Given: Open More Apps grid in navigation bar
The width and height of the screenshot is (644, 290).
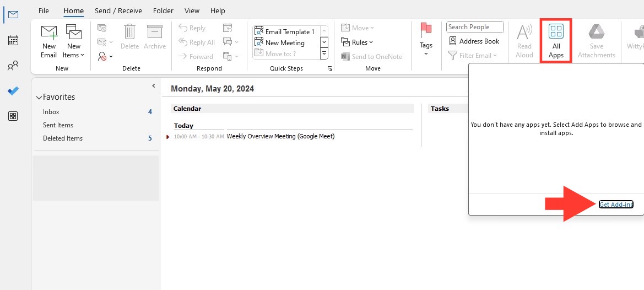Looking at the screenshot, I should coord(13,116).
